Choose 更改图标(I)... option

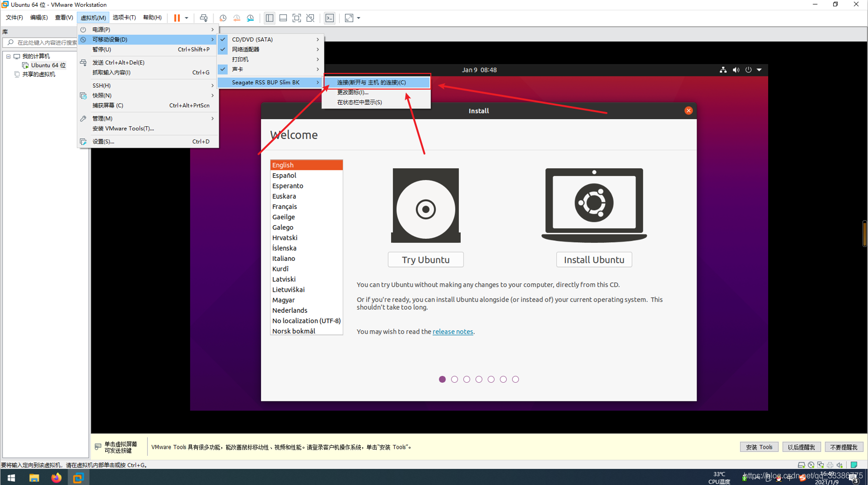coord(376,92)
